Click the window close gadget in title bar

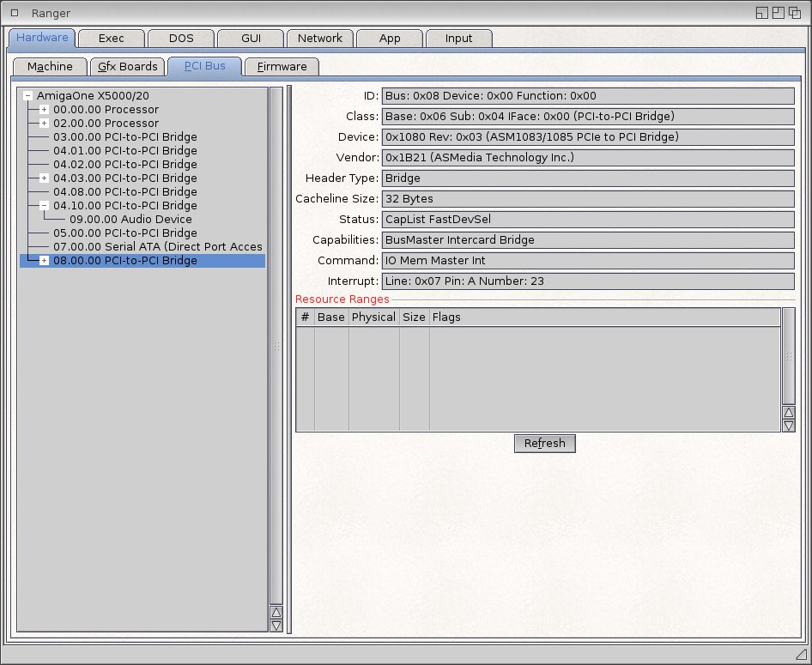(15, 13)
